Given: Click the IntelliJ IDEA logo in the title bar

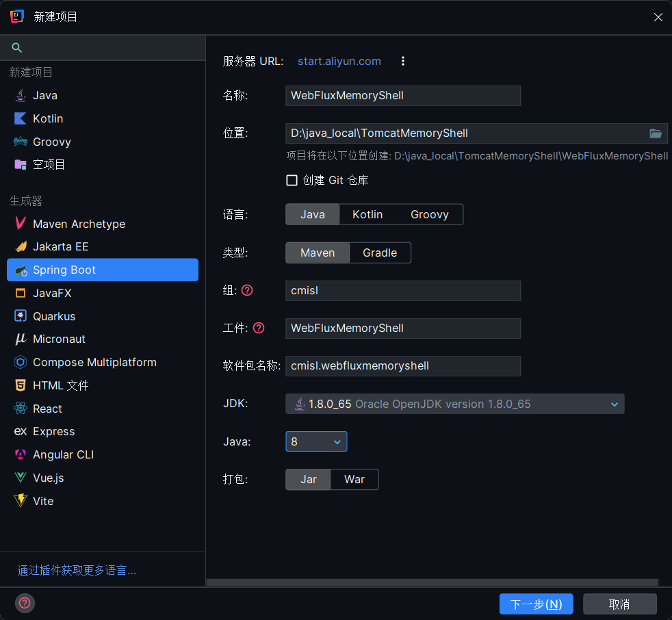Looking at the screenshot, I should click(x=16, y=16).
